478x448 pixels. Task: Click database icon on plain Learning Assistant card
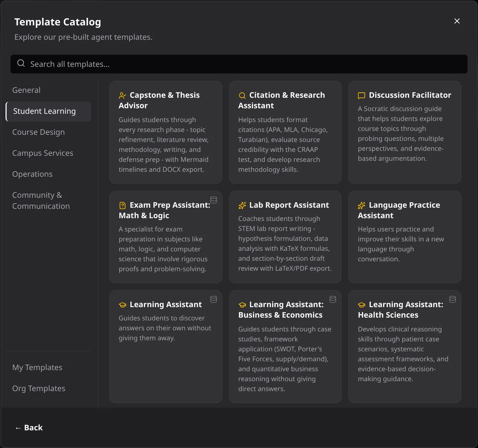coord(214,299)
